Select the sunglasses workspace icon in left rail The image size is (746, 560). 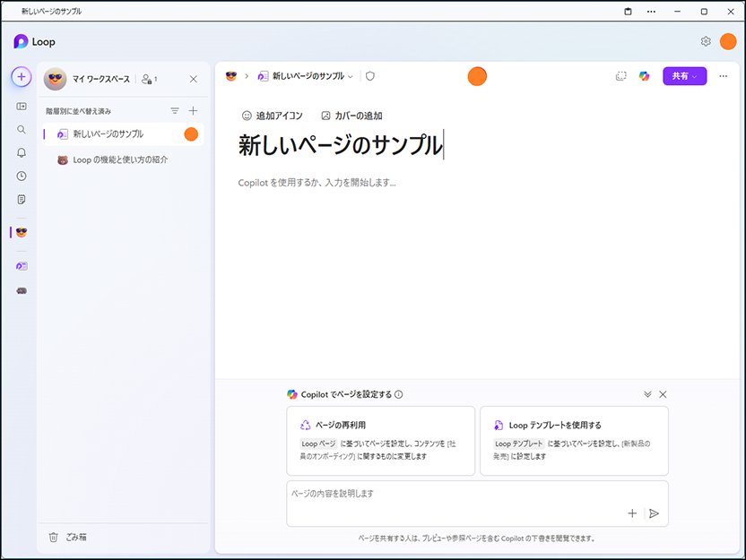click(x=22, y=232)
